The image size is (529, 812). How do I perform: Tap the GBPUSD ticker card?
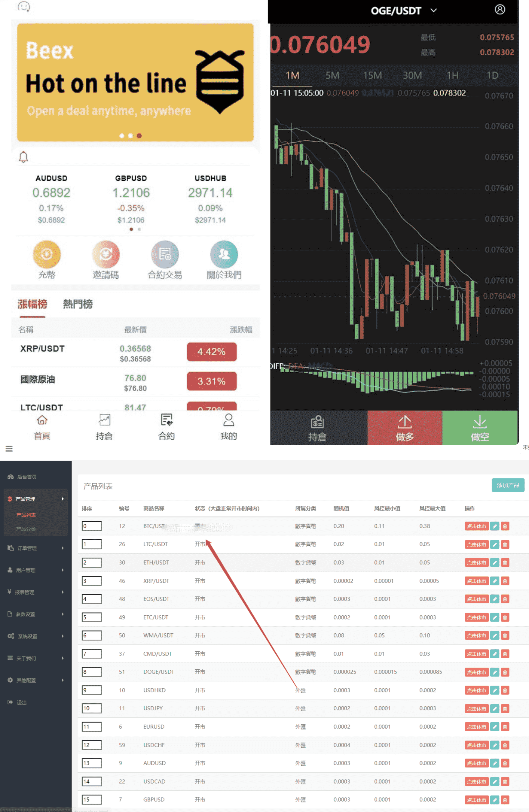click(x=131, y=199)
